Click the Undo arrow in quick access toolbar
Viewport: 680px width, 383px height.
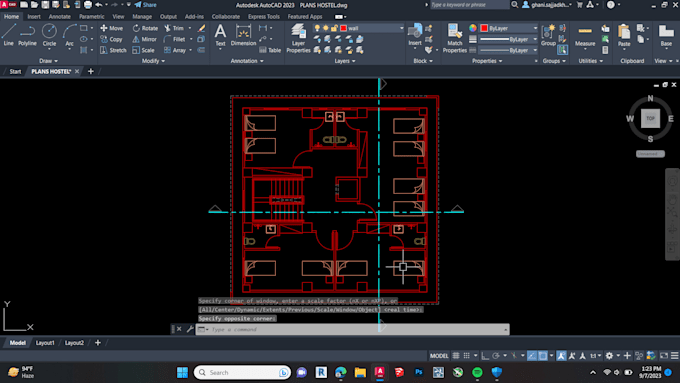[99, 5]
